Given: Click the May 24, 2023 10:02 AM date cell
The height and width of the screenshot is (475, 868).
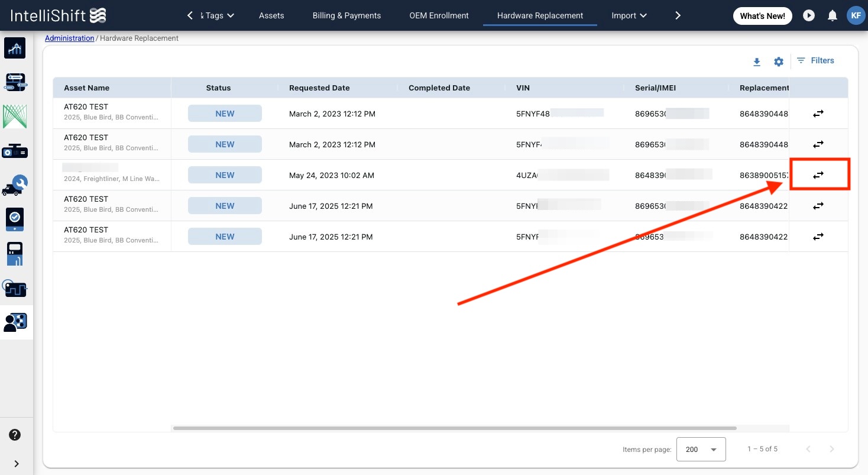Looking at the screenshot, I should (332, 175).
